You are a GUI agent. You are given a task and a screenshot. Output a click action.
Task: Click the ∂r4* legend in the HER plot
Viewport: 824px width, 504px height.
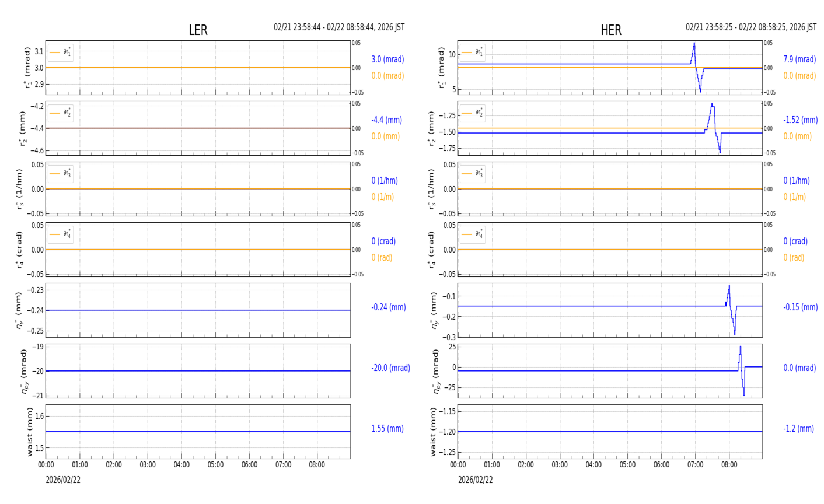pos(473,235)
